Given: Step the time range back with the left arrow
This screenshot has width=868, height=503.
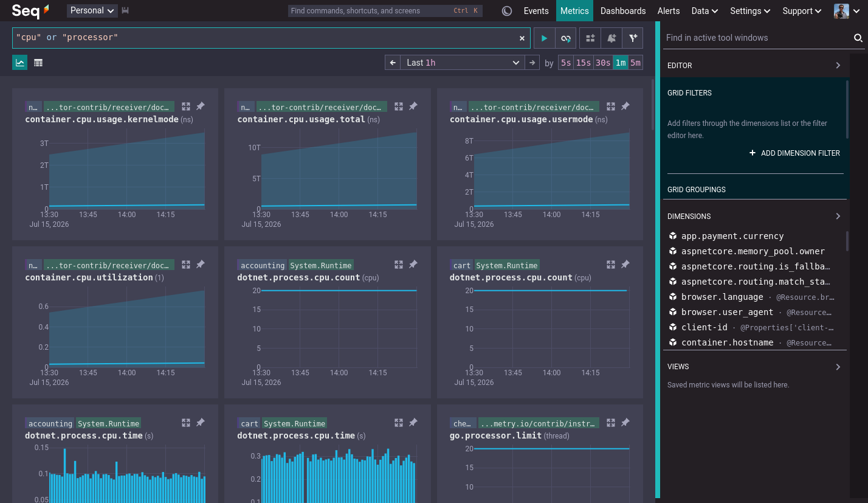Looking at the screenshot, I should pos(393,63).
